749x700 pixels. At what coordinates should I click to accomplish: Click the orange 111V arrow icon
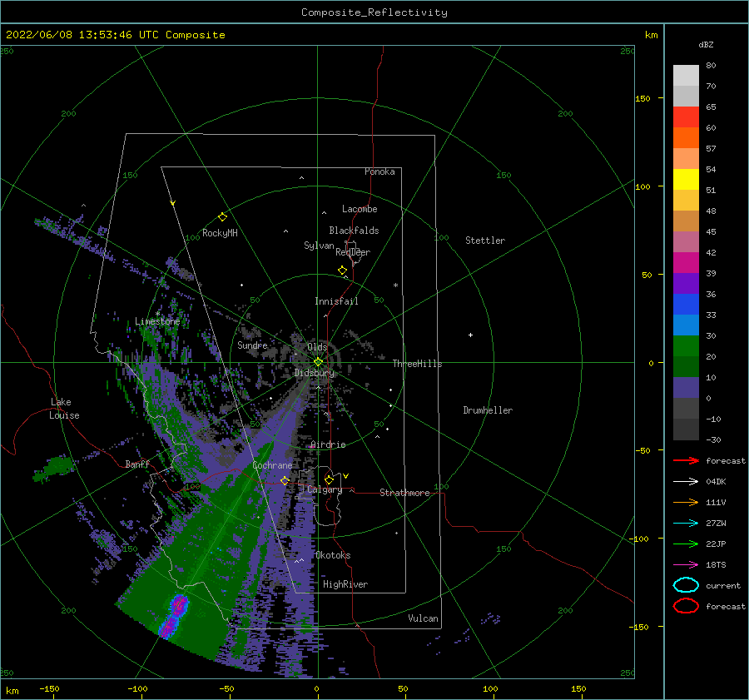coord(686,502)
